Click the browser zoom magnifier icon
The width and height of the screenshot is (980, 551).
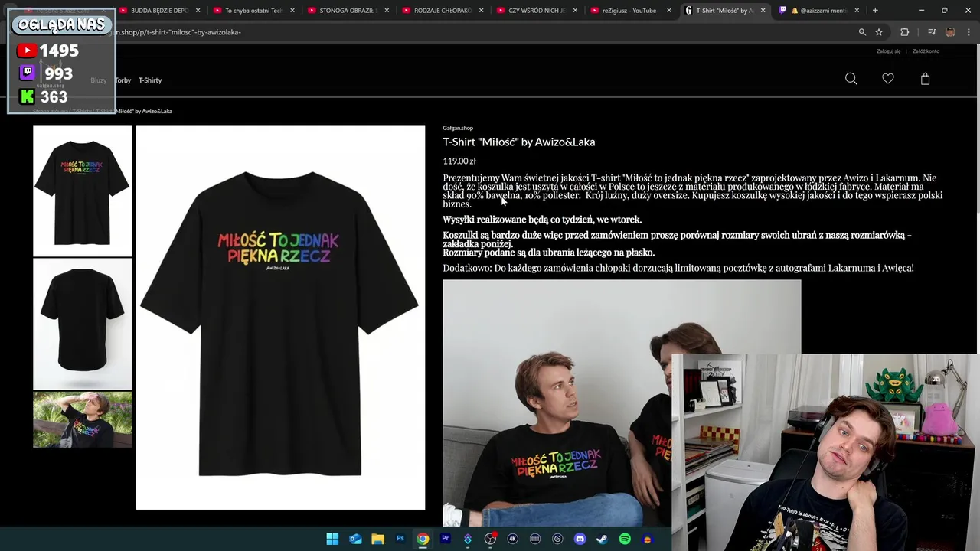[x=862, y=32]
